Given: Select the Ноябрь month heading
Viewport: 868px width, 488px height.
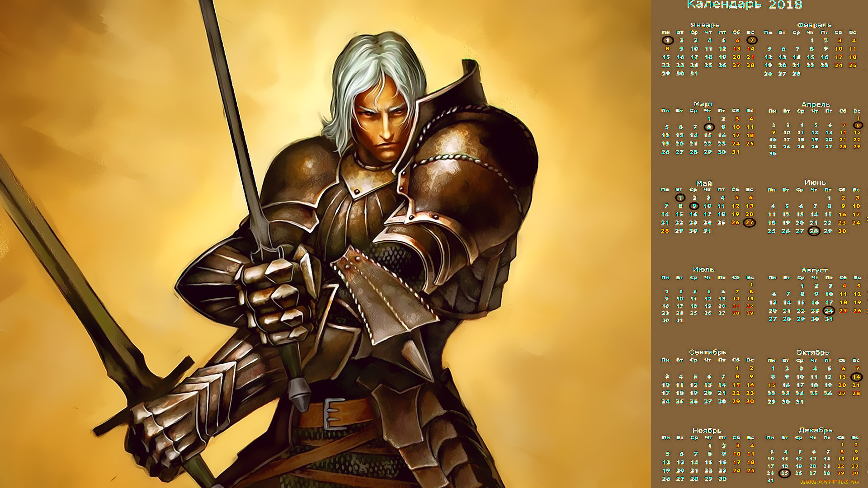Looking at the screenshot, I should tap(706, 430).
